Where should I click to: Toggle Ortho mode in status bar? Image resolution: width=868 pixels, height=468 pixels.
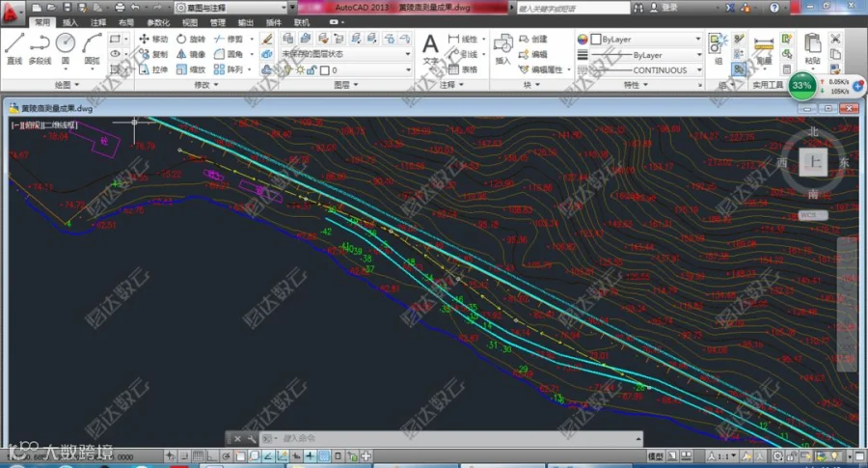click(x=212, y=456)
